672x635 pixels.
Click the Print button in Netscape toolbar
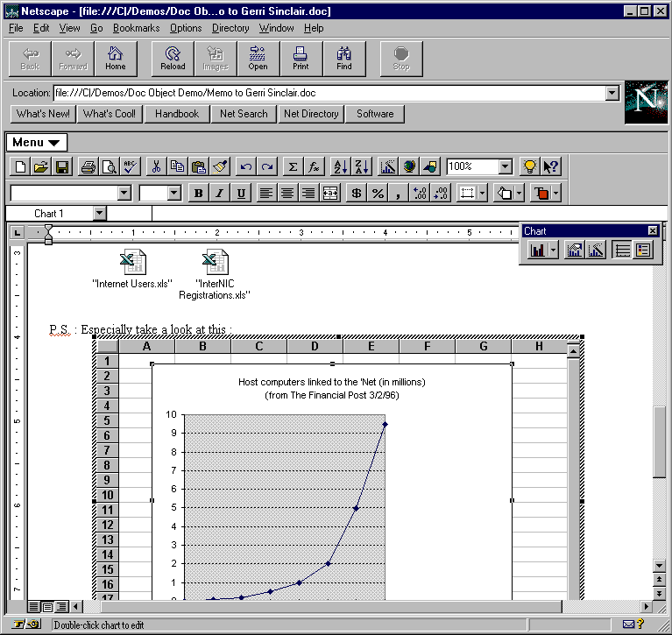[301, 58]
